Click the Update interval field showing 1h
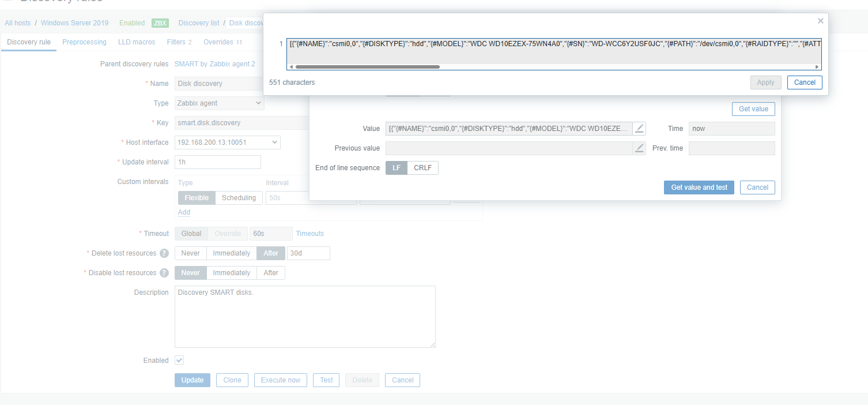Image resolution: width=868 pixels, height=405 pixels. pos(218,162)
